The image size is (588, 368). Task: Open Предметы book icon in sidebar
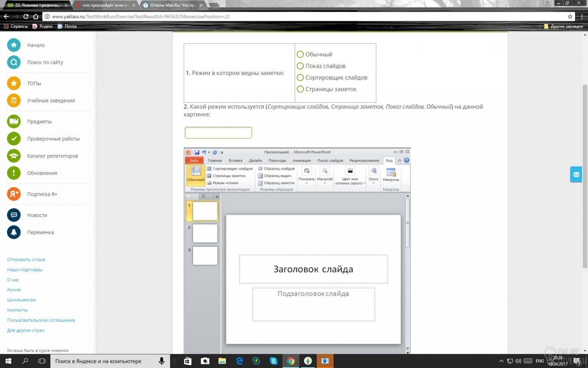[x=14, y=122]
